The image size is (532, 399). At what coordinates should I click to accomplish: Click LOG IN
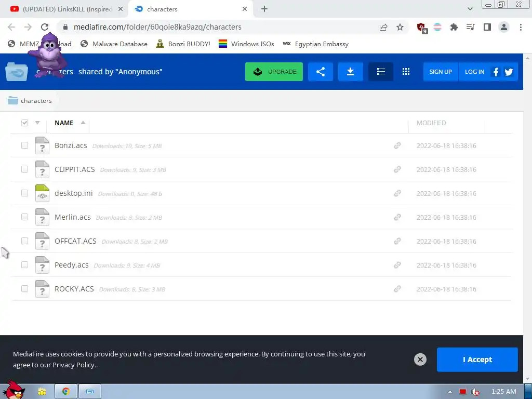[x=474, y=72]
